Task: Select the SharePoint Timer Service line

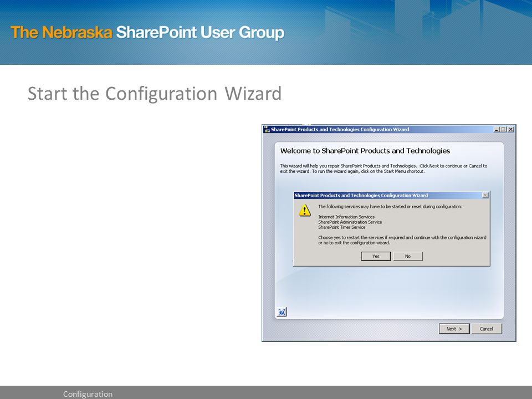Action: point(342,227)
